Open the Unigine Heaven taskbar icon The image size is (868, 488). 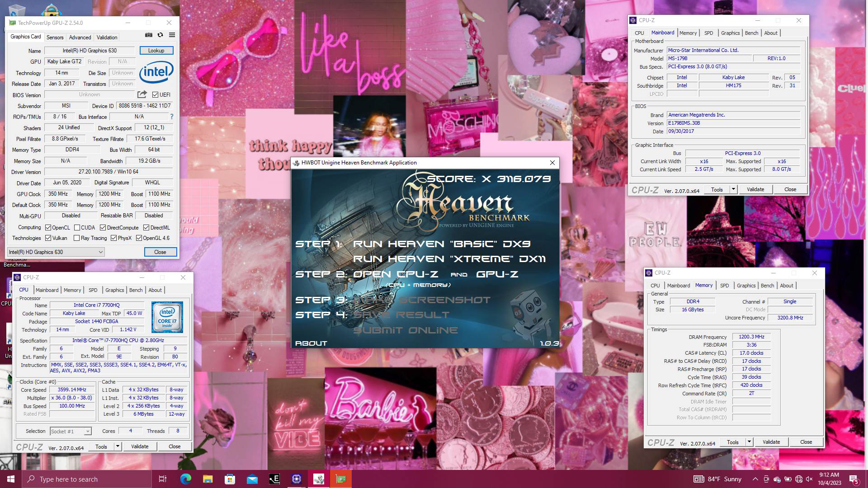(x=274, y=479)
